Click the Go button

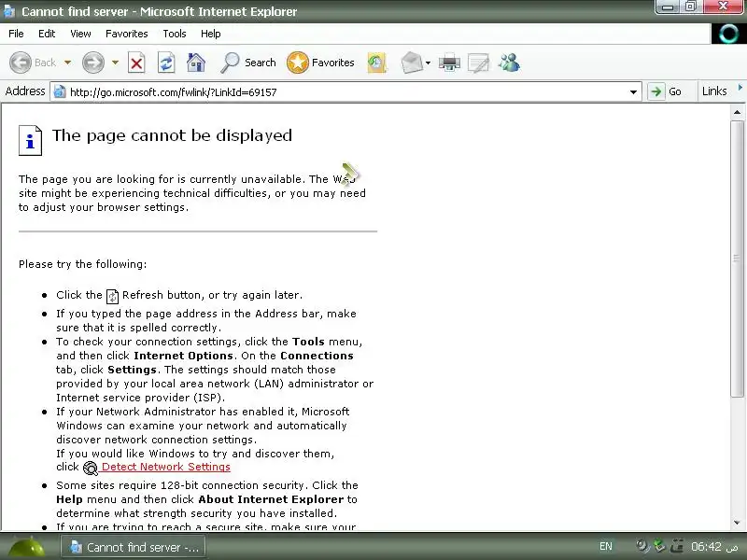(x=666, y=91)
